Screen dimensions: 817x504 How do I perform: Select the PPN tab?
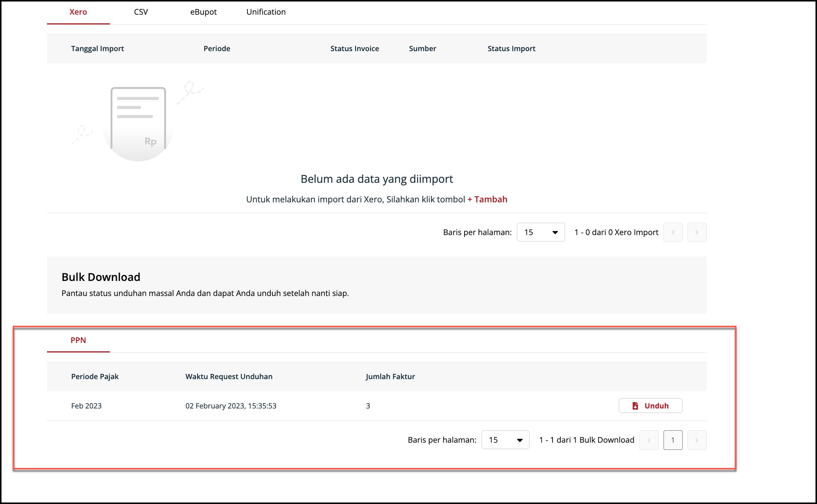coord(78,340)
